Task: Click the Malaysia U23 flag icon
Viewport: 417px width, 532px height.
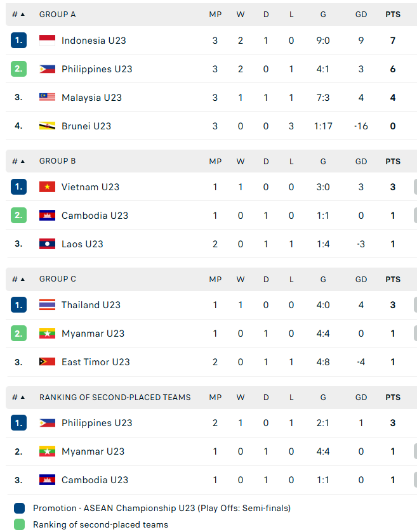Action: tap(47, 98)
